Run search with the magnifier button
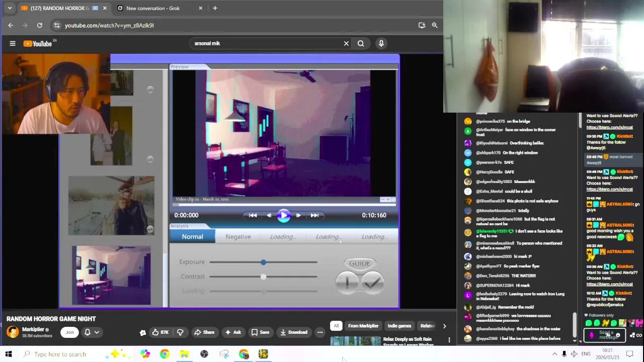644x362 pixels. [361, 44]
